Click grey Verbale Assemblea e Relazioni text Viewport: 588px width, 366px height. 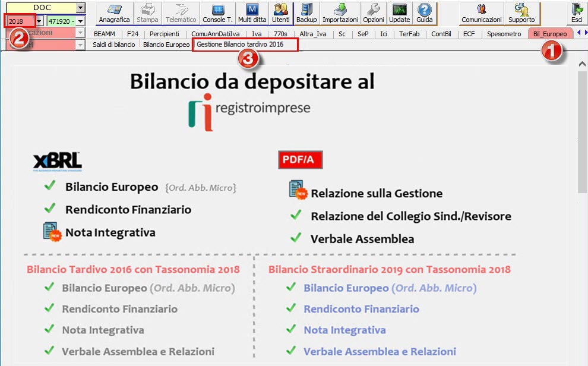(x=138, y=351)
